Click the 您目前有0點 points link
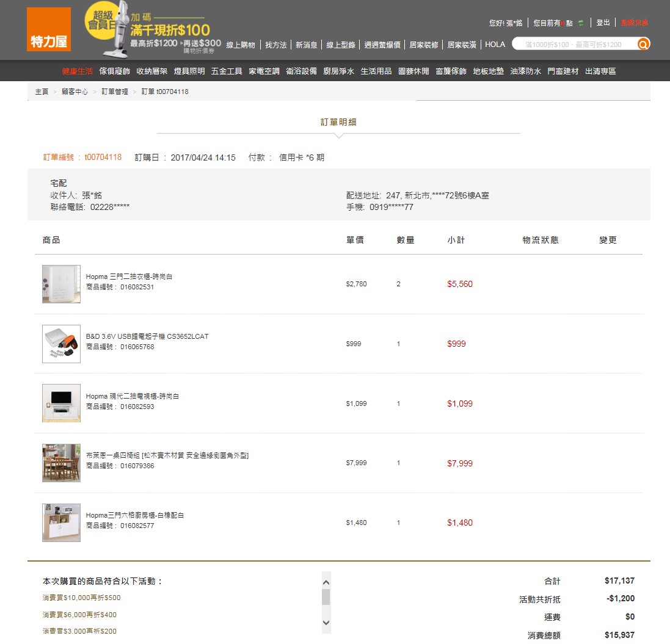Image resolution: width=670 pixels, height=644 pixels. (x=553, y=23)
